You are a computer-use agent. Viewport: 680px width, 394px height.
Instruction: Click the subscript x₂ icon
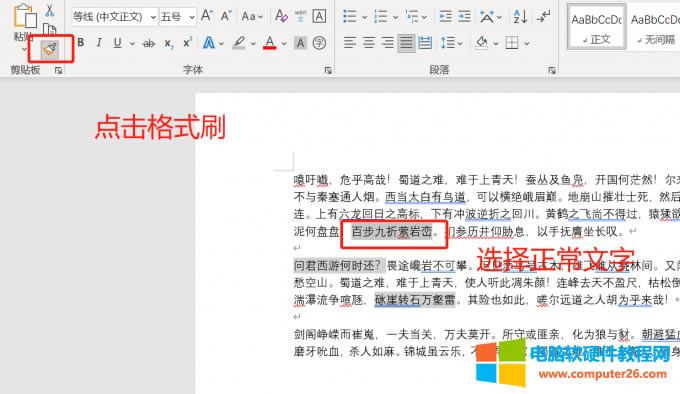[x=169, y=43]
